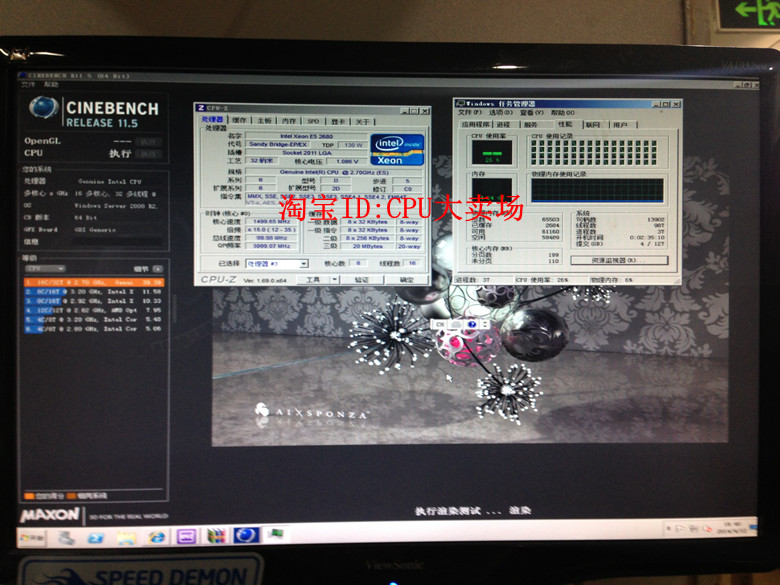This screenshot has height=585, width=780.
Task: Open Task Manager 查看 menu
Action: [x=531, y=112]
